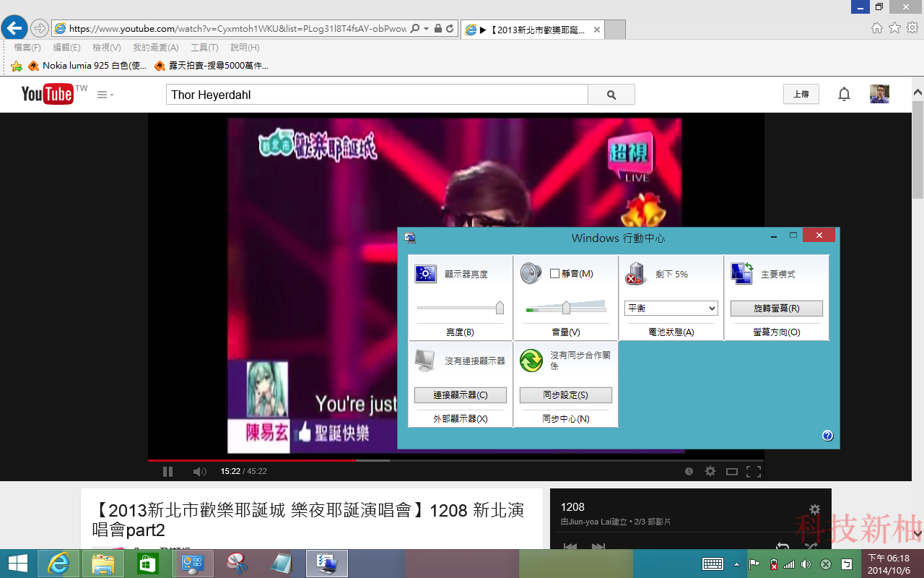Open the video player settings gear

[710, 471]
